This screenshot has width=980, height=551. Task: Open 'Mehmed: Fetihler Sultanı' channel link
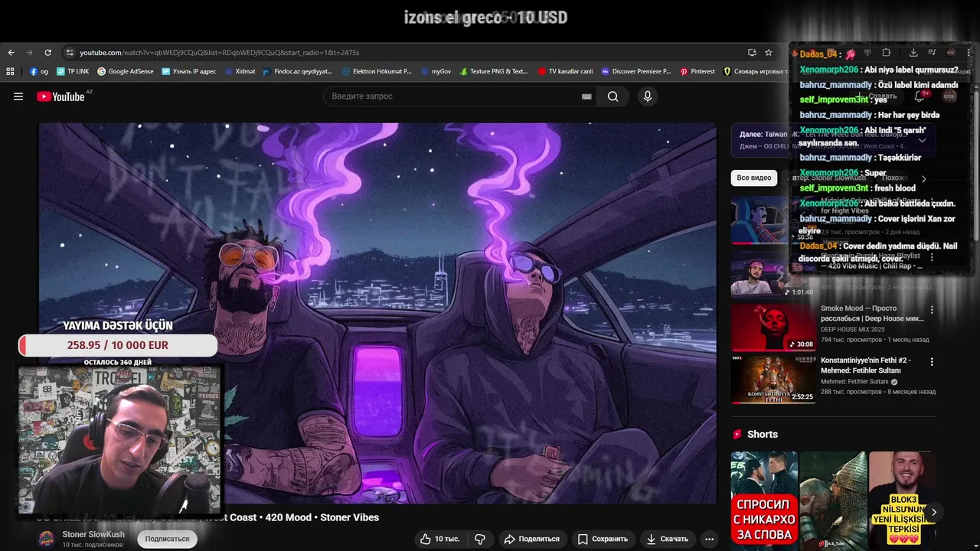click(854, 381)
